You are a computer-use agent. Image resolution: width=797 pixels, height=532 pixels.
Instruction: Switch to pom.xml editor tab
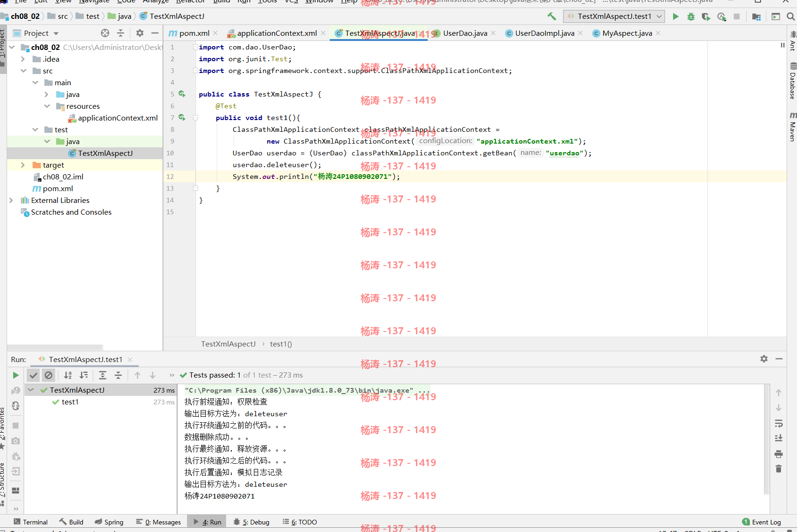[x=189, y=33]
